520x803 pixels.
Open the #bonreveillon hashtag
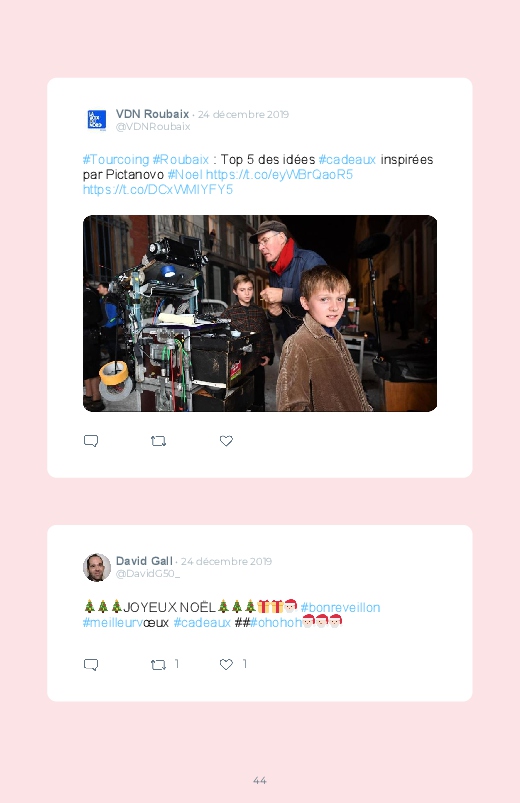coord(340,607)
